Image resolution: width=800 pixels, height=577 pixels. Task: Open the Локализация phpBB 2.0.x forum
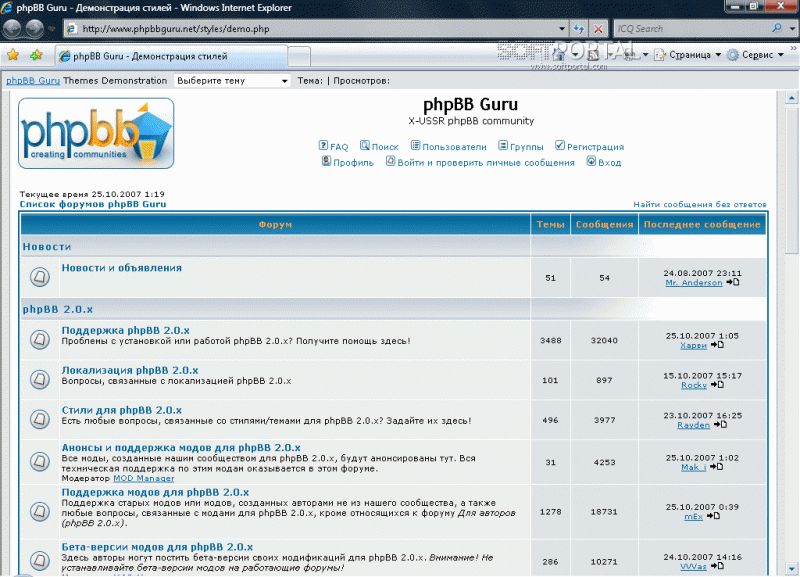[130, 370]
